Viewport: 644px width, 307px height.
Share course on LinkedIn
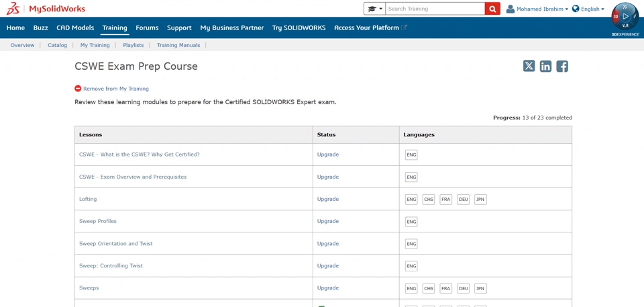click(545, 66)
